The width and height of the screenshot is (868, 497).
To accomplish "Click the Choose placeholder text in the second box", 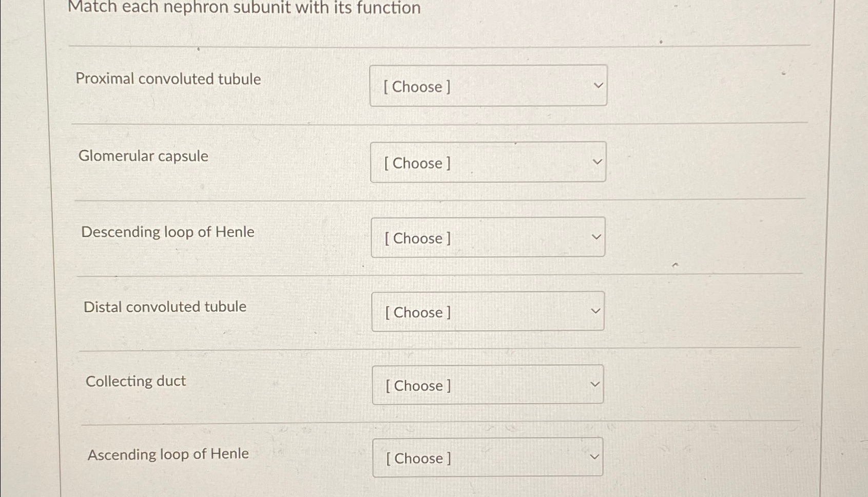I will click(x=416, y=163).
